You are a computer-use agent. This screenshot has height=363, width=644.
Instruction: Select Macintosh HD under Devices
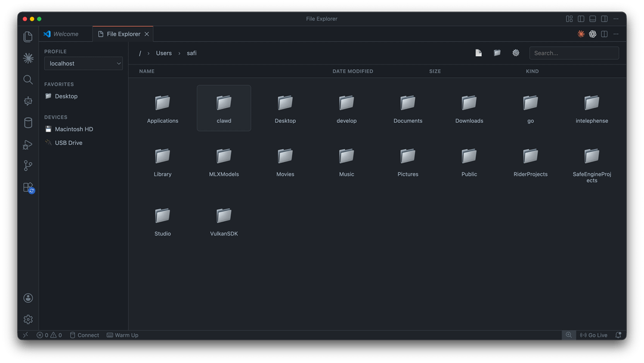[73, 129]
